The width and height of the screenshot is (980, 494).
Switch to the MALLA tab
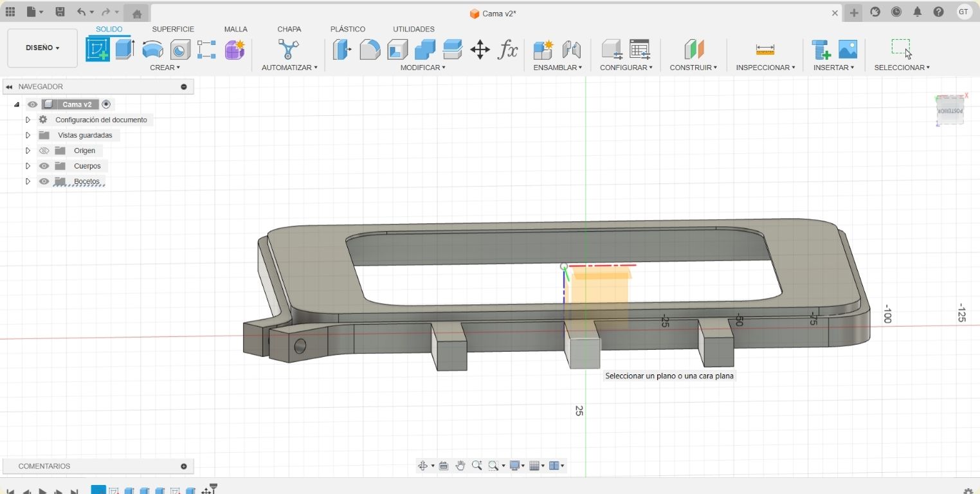236,29
